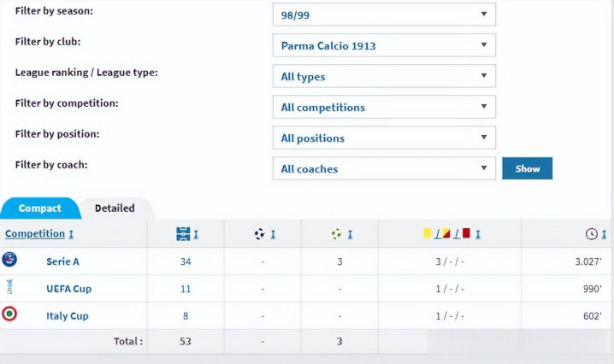614x364 pixels.
Task: Open the All types league dropdown
Action: click(x=383, y=76)
